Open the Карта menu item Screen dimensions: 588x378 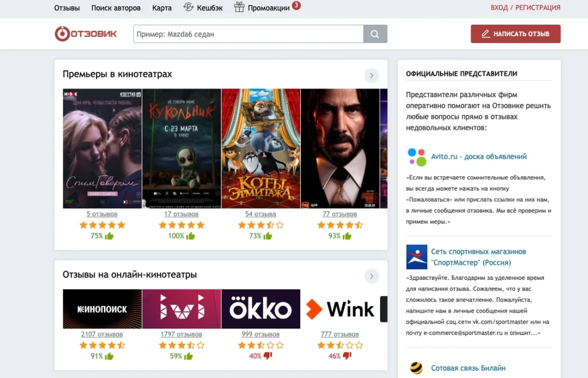coord(161,7)
